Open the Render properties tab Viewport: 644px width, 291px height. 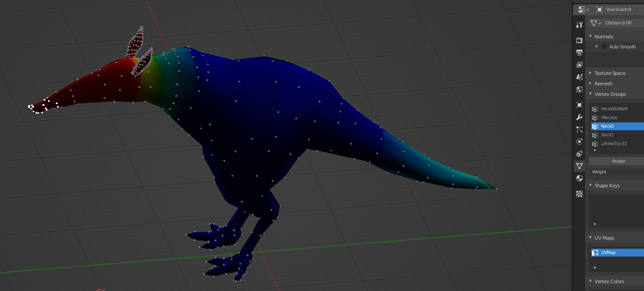tap(579, 41)
